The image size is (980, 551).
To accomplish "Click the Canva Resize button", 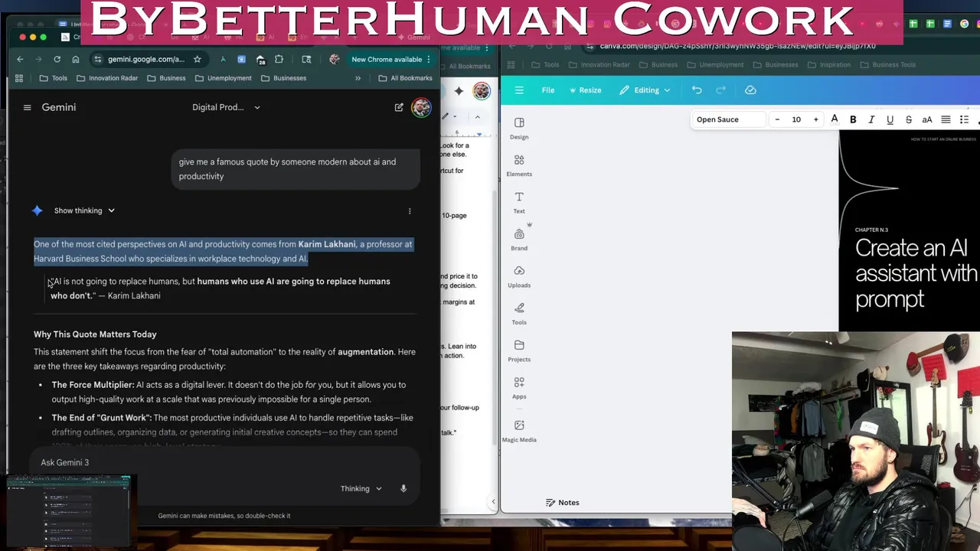I will [x=585, y=90].
